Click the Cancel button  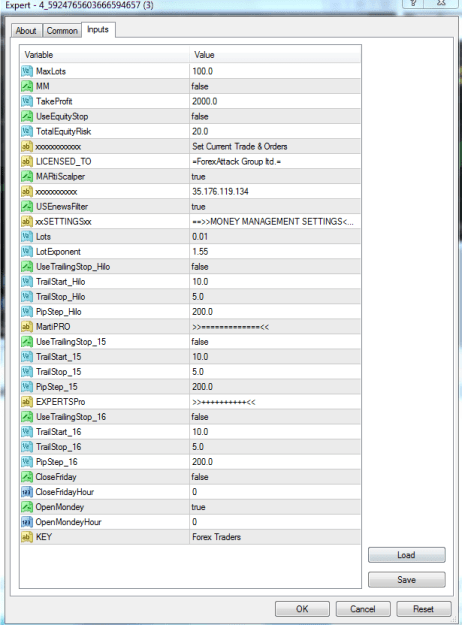coord(363,609)
